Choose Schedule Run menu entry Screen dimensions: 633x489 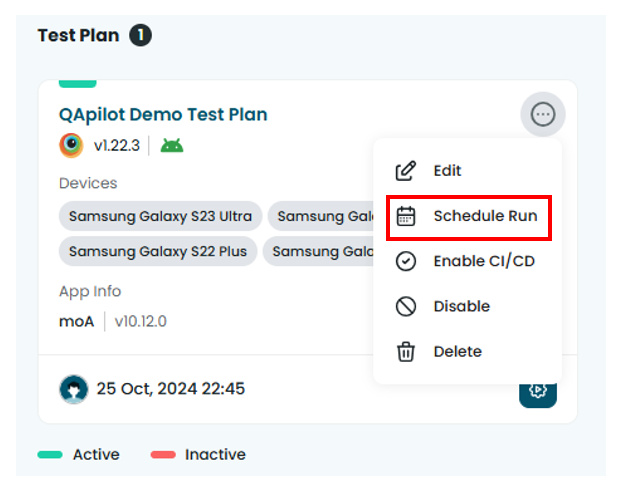click(485, 216)
